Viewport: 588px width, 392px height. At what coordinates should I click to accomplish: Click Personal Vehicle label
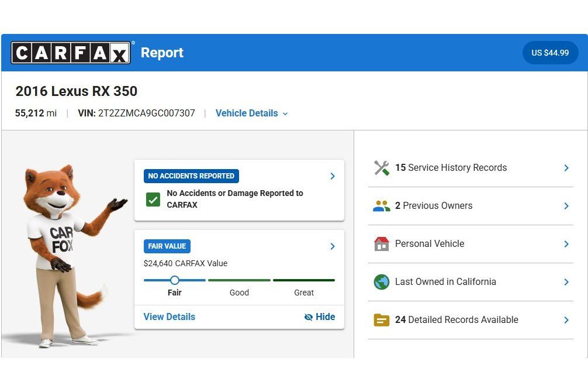pos(430,244)
